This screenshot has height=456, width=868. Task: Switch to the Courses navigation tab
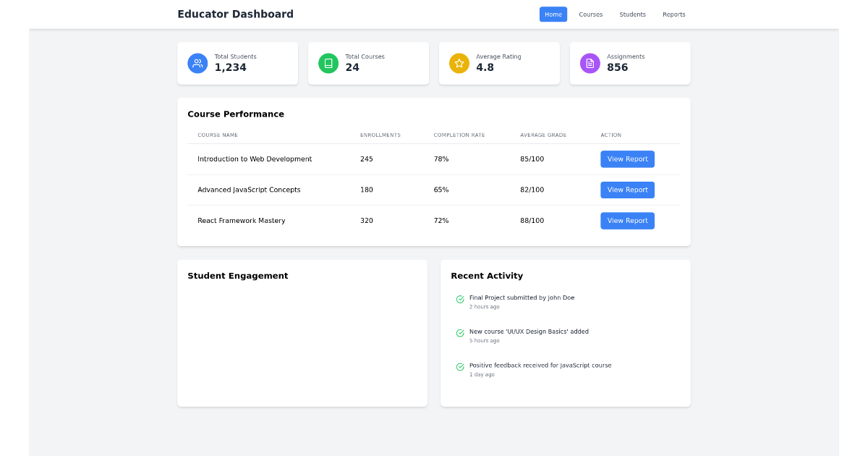pos(590,14)
